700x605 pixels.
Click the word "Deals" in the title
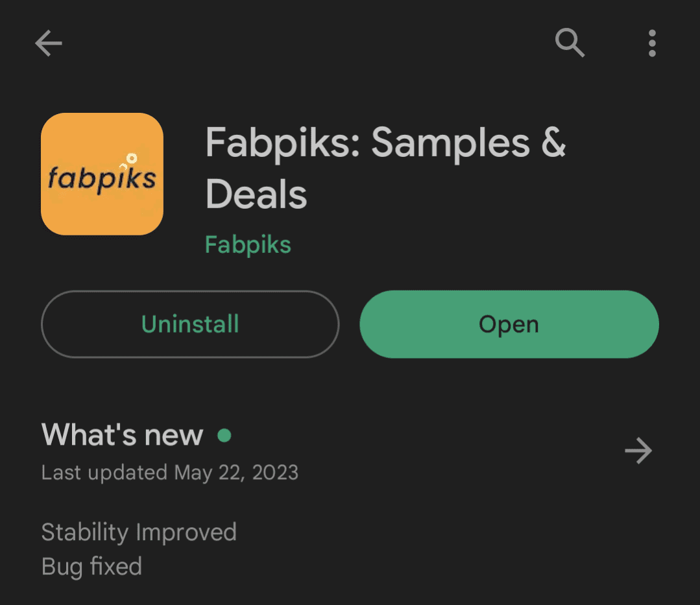(x=256, y=194)
